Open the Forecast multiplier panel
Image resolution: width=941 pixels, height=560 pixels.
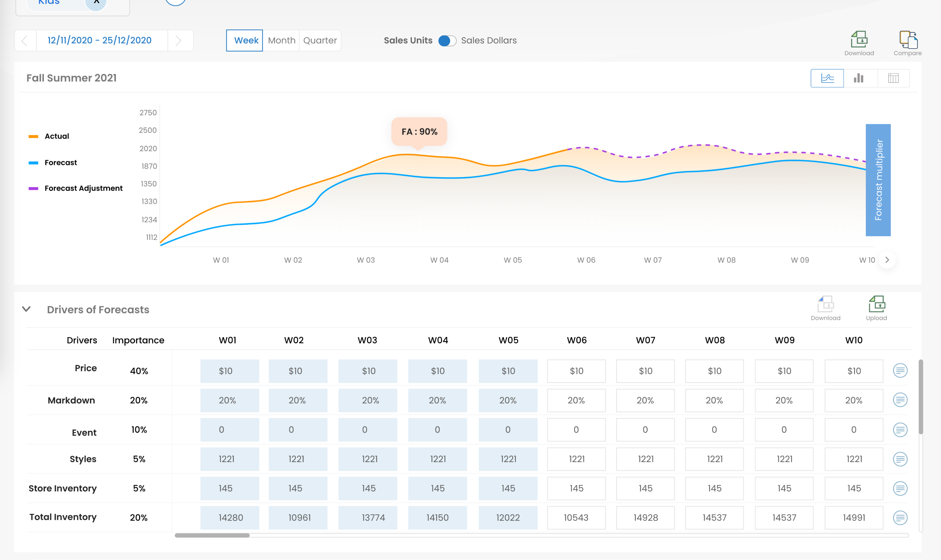(x=878, y=180)
